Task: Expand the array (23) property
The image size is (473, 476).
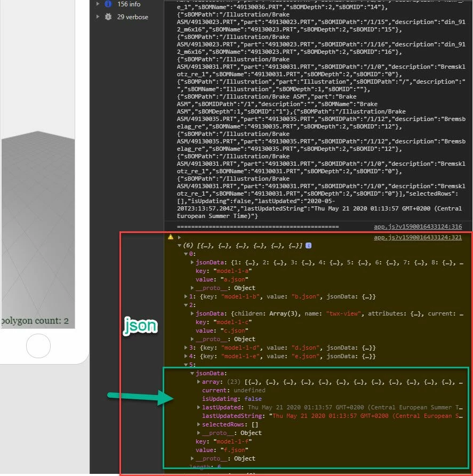Action: pyautogui.click(x=199, y=382)
